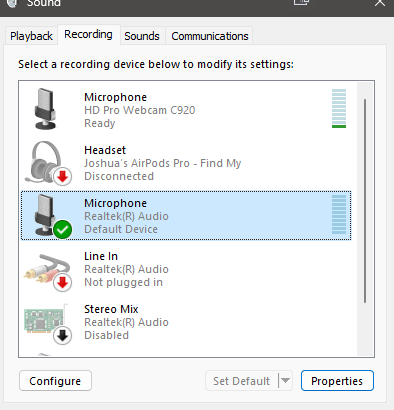Click the webcam microphone level meter

pyautogui.click(x=339, y=108)
